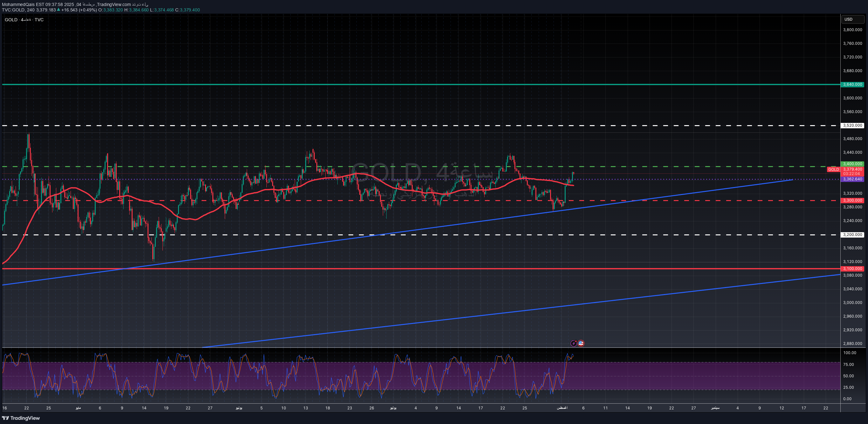Click the سبتمبر month label on time axis
The height and width of the screenshot is (424, 868).
coord(715,408)
